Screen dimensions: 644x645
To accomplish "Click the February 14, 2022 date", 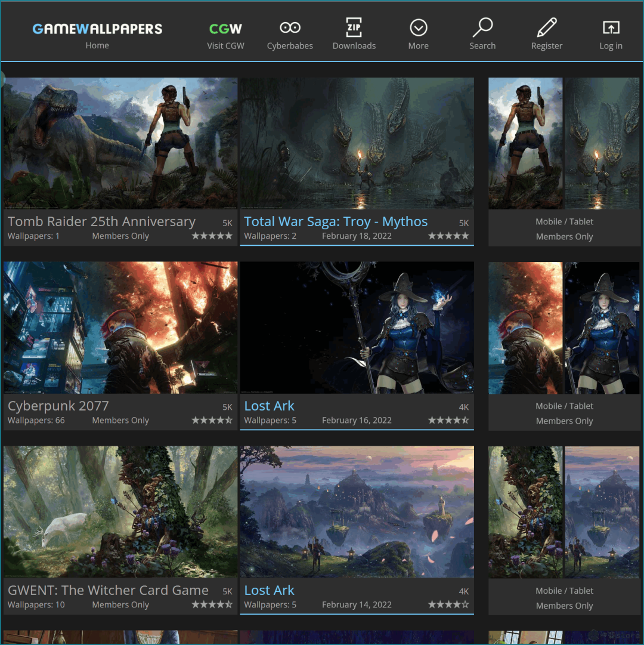I will point(357,604).
